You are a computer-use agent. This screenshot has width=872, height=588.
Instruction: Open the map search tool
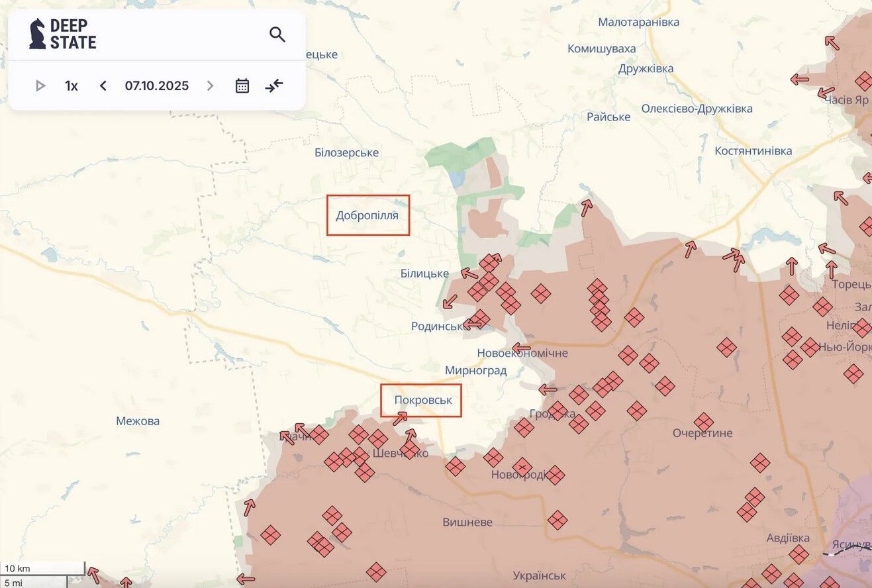pyautogui.click(x=277, y=34)
